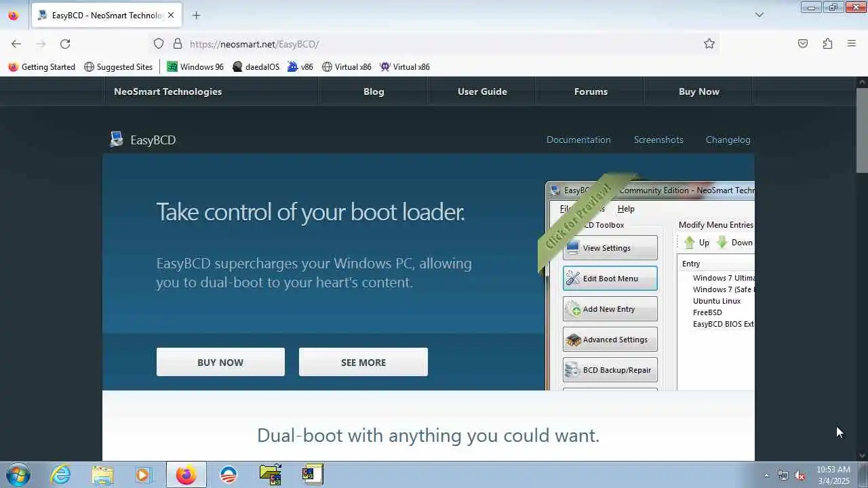
Task: Select Buy Now in the top navigation
Action: coord(699,91)
